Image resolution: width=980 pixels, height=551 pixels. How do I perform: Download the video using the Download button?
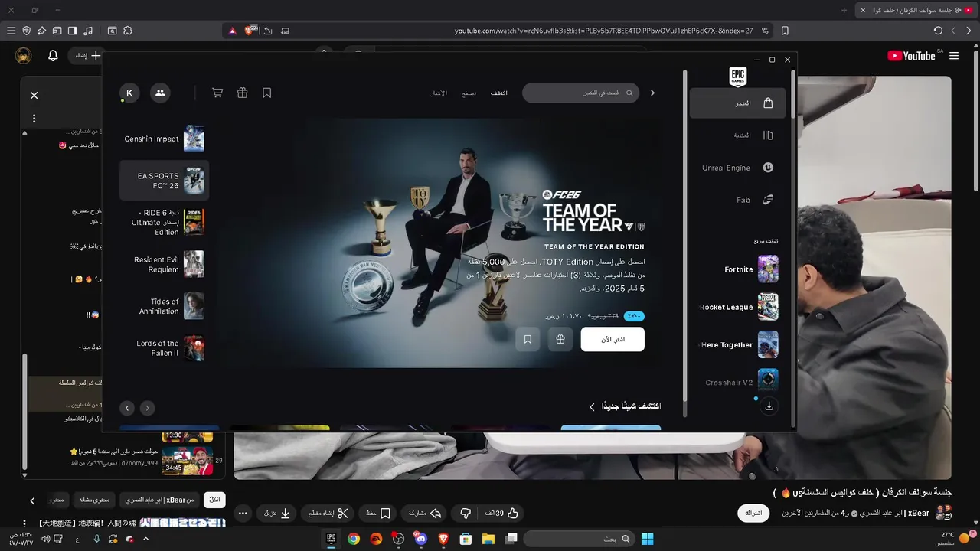tap(278, 513)
